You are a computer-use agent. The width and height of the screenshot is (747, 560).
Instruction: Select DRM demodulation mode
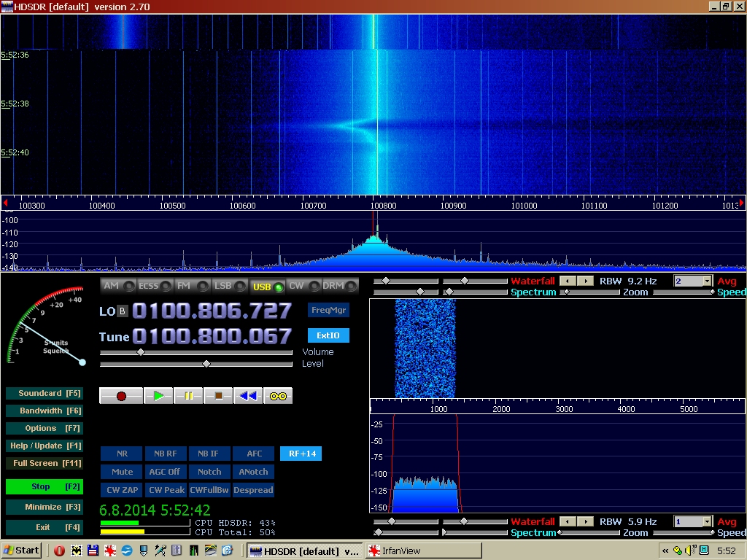(x=340, y=286)
